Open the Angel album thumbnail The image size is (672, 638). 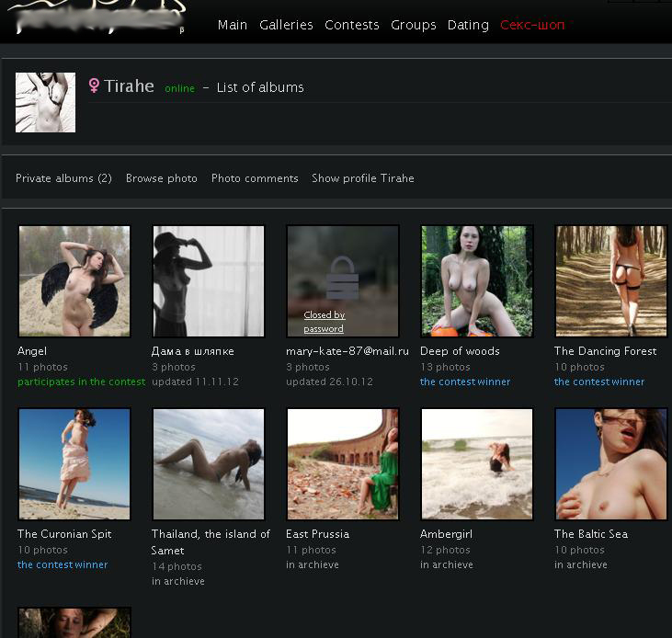click(74, 281)
